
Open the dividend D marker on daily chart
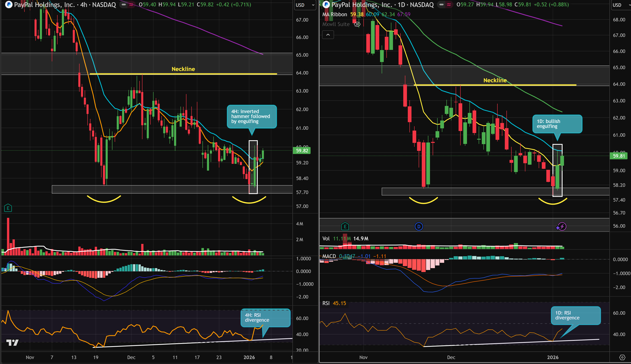pos(419,226)
